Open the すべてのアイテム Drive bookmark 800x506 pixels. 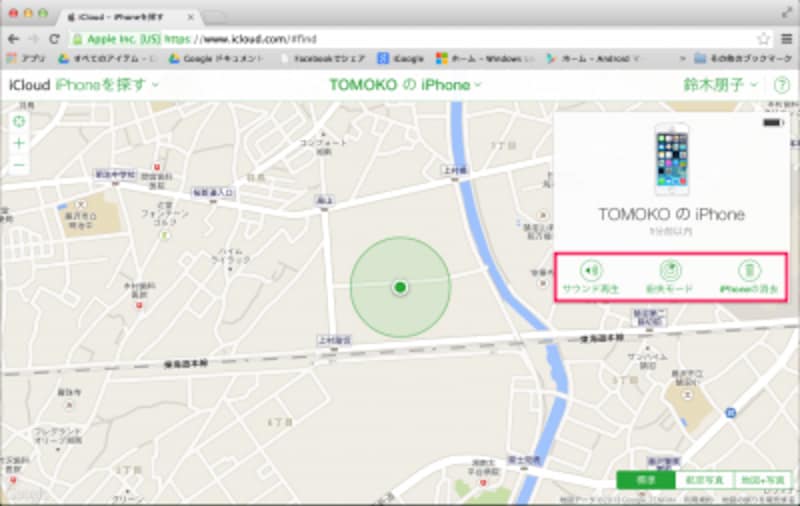pyautogui.click(x=107, y=59)
